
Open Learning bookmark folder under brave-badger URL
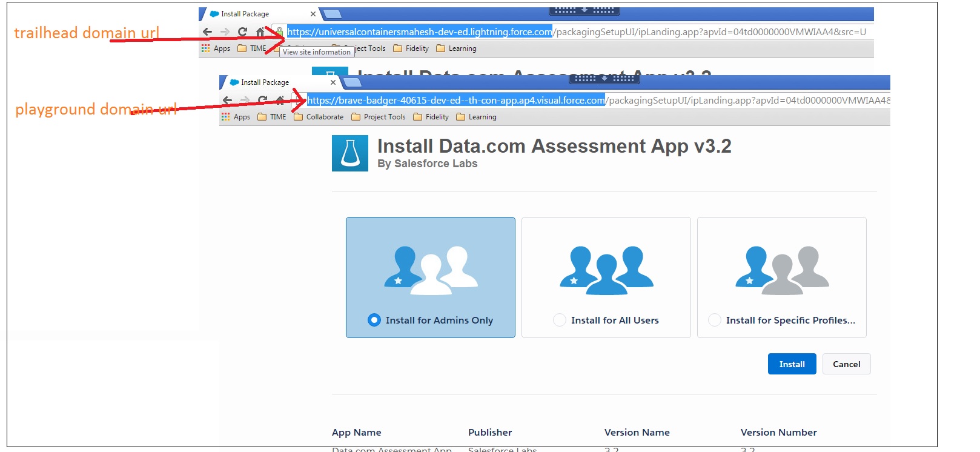click(476, 117)
